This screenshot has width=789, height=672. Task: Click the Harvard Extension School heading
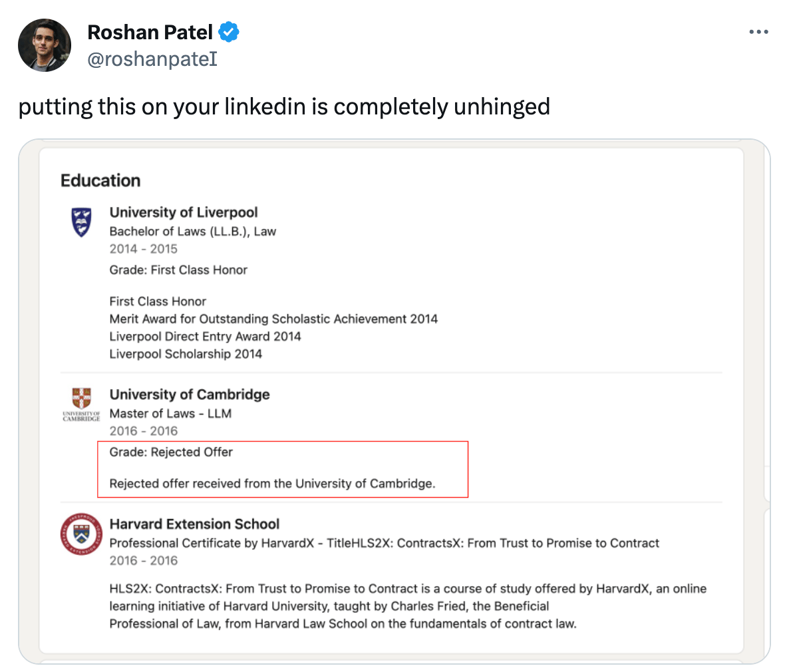[x=194, y=524]
